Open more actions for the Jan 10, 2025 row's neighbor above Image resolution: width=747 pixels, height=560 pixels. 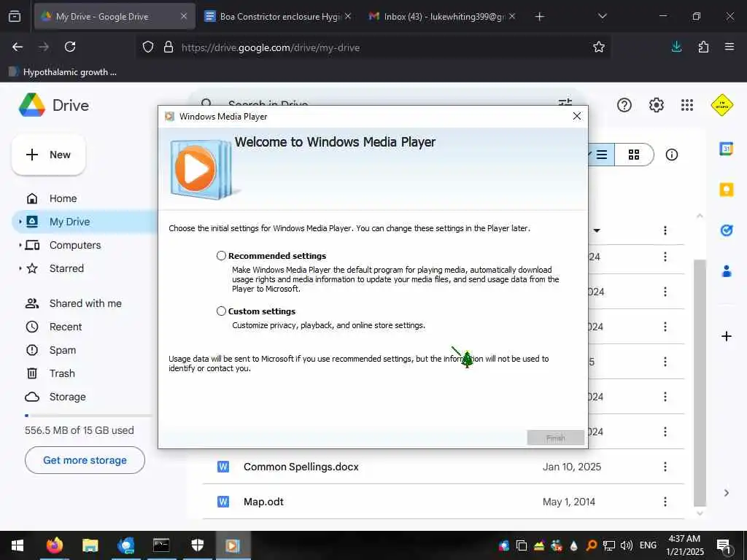pyautogui.click(x=665, y=432)
